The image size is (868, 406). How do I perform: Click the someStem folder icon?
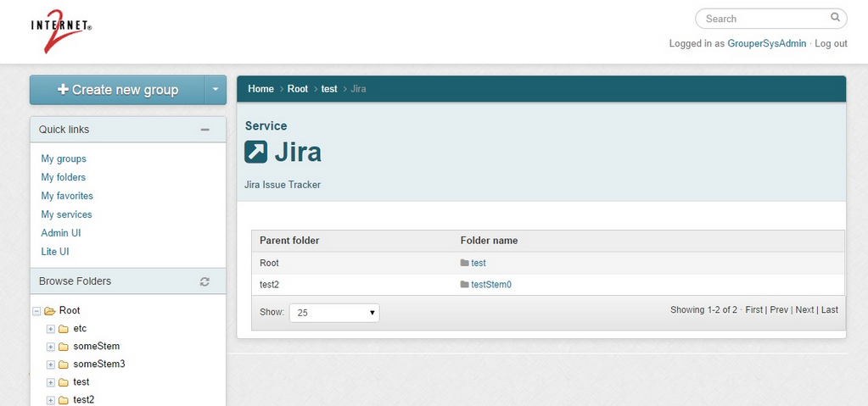click(63, 347)
